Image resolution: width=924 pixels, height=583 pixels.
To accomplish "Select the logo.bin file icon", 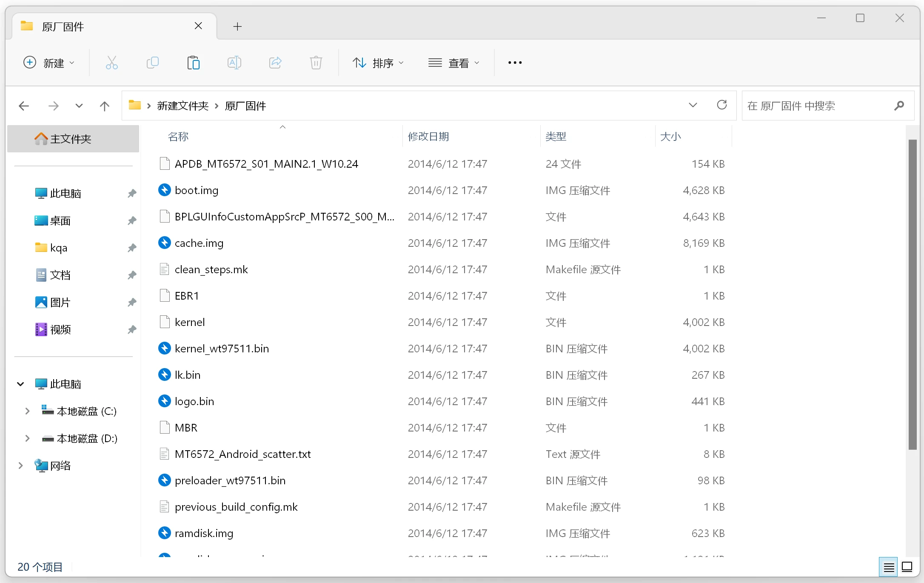I will coord(165,401).
